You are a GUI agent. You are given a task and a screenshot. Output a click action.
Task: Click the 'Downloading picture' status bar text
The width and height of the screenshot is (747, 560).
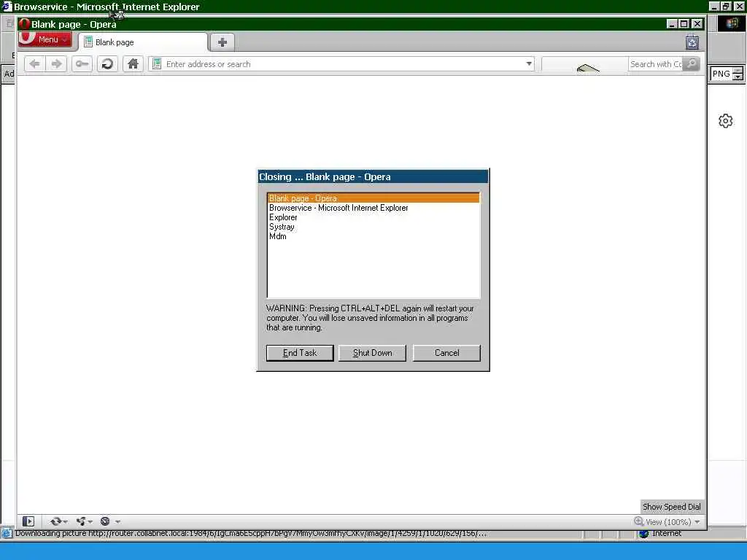coord(251,533)
